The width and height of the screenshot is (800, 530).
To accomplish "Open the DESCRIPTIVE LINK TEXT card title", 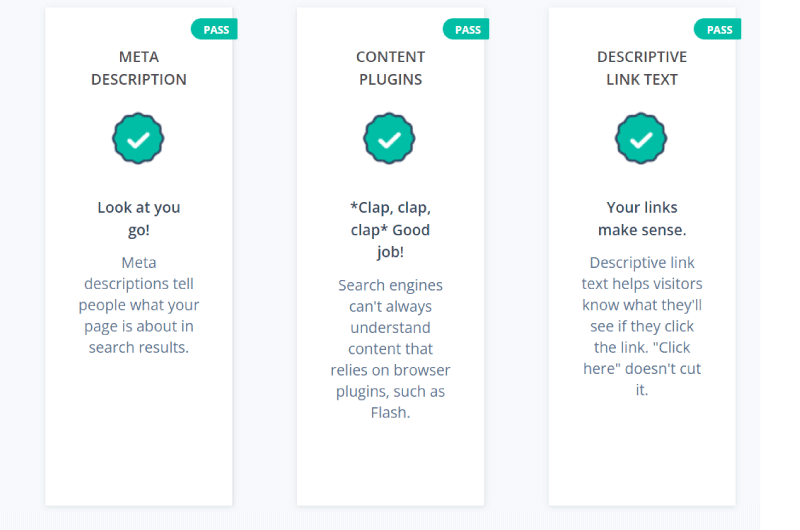I will point(642,68).
